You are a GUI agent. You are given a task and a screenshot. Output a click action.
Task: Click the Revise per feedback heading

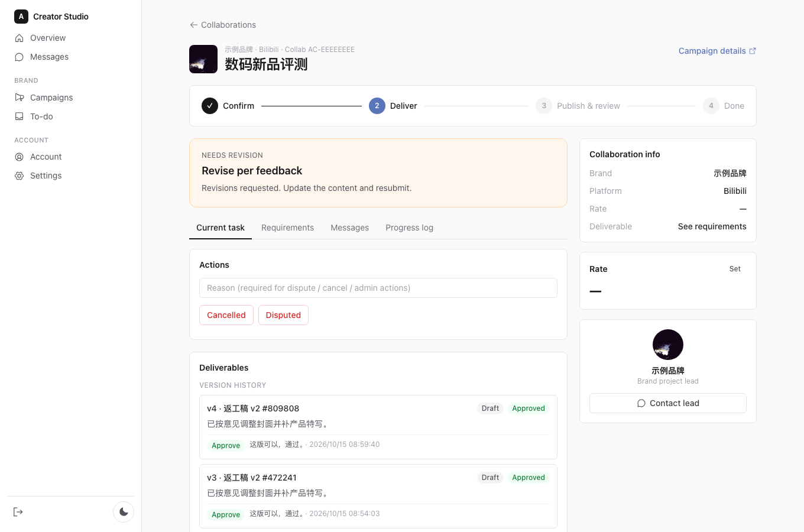coord(252,171)
